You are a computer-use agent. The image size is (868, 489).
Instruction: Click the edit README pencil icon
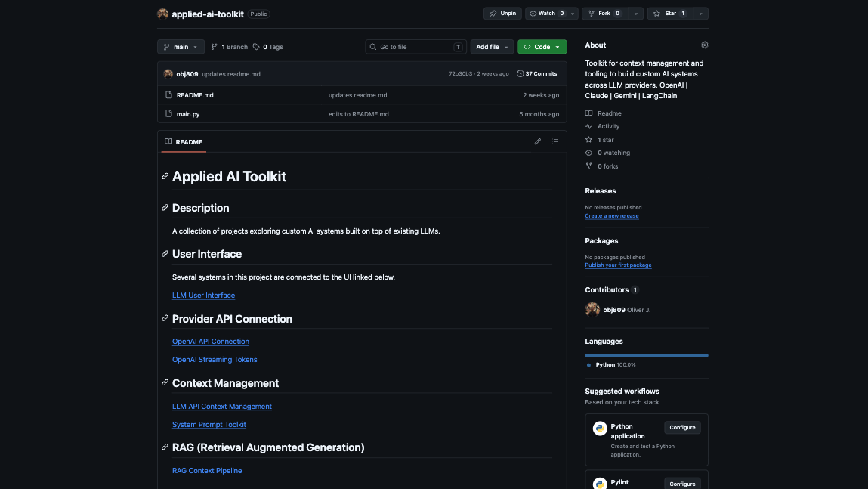[x=537, y=142]
